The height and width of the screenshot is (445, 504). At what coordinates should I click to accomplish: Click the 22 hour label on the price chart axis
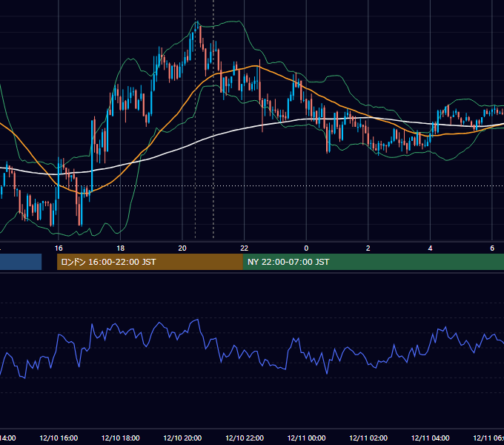click(x=245, y=248)
